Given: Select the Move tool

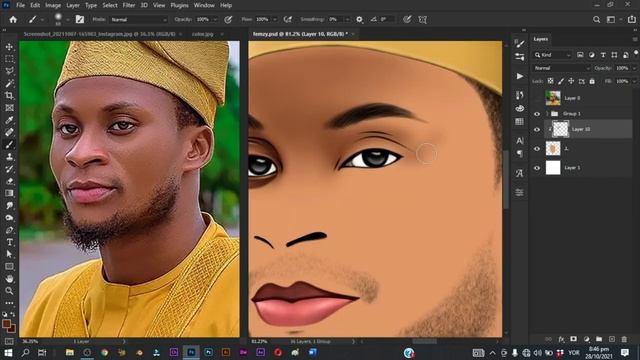Looking at the screenshot, I should click(x=9, y=47).
